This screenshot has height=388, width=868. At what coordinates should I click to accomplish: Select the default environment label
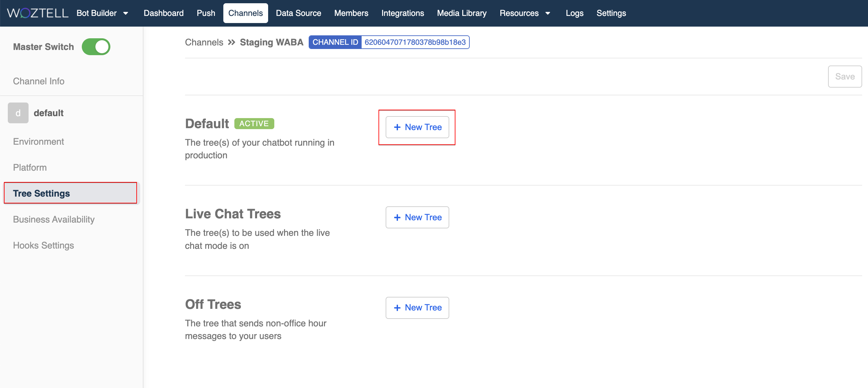tap(48, 113)
